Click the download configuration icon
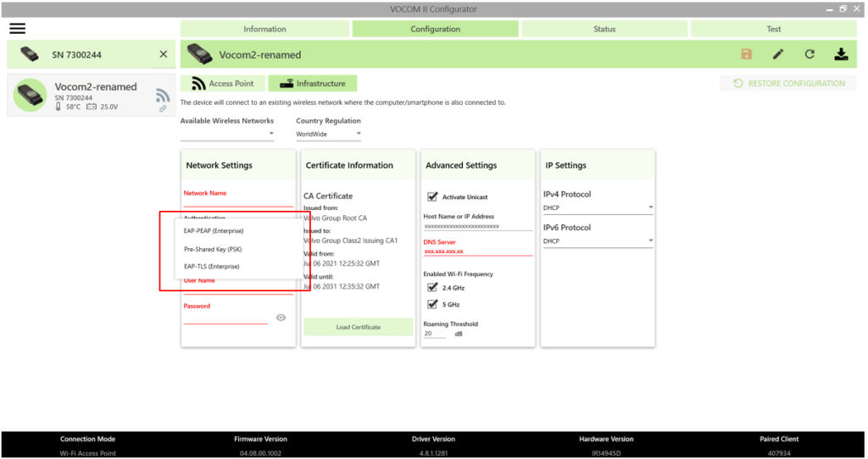The height and width of the screenshot is (459, 868). pyautogui.click(x=841, y=53)
